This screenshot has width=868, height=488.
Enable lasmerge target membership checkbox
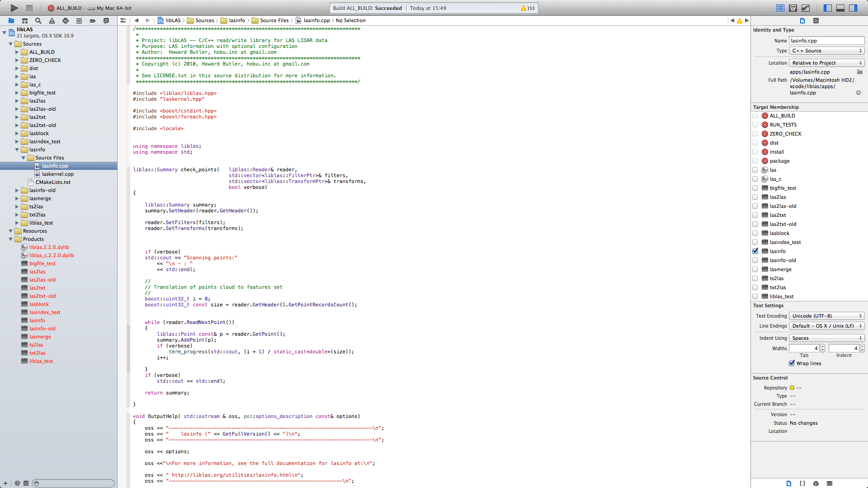[755, 269]
